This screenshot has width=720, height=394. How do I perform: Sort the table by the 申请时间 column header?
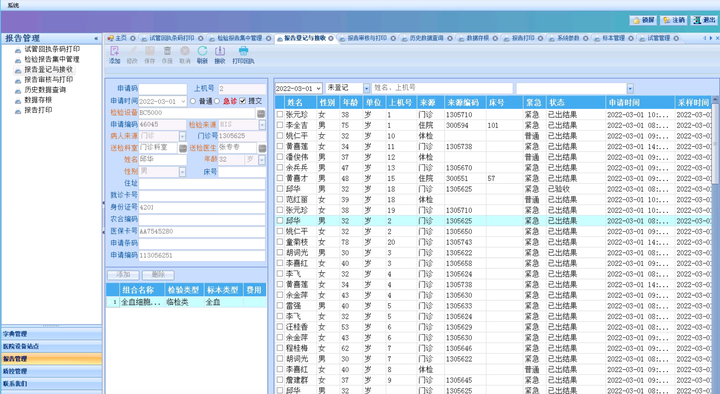pos(639,102)
